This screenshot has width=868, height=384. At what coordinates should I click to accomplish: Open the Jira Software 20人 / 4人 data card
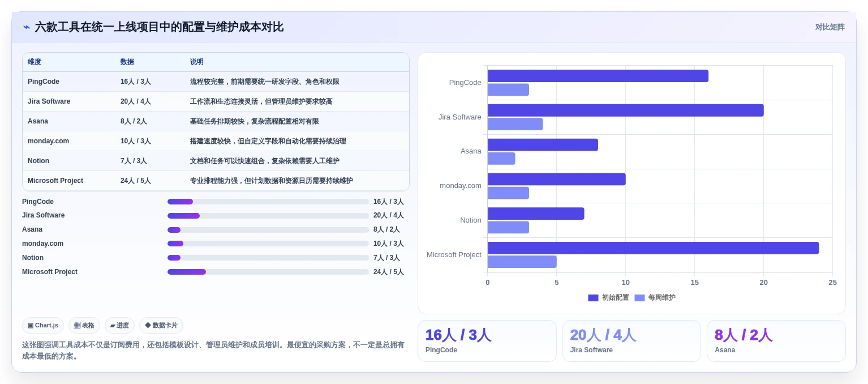coord(631,341)
